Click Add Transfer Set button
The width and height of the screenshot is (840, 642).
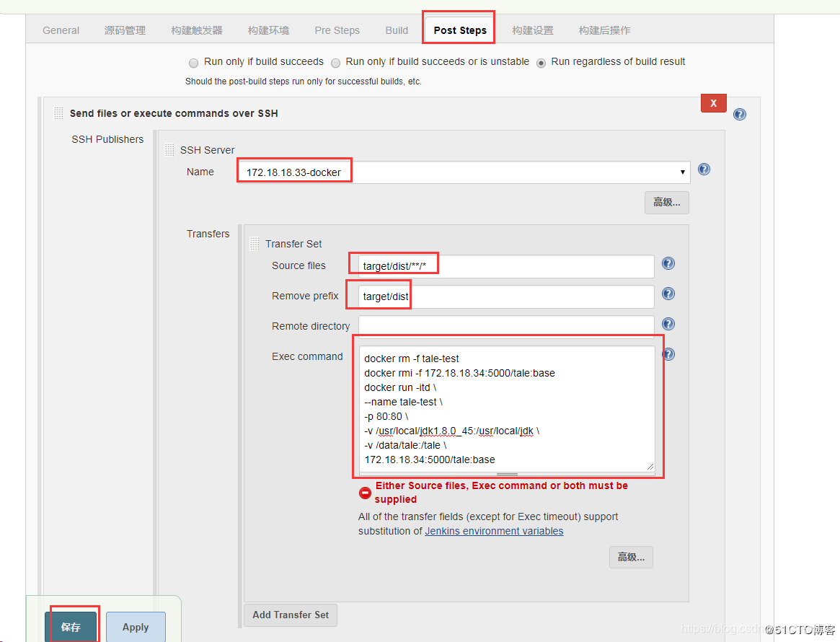coord(291,615)
